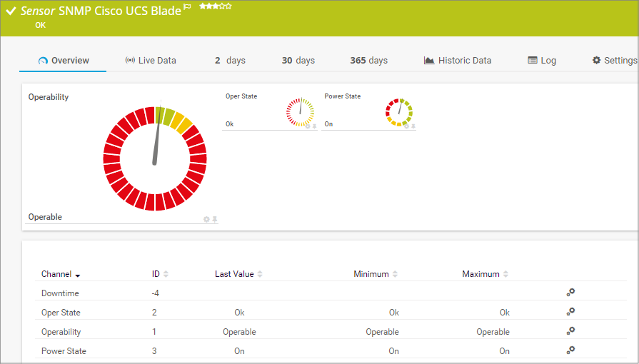Open channel settings for the Operability row

pos(570,330)
